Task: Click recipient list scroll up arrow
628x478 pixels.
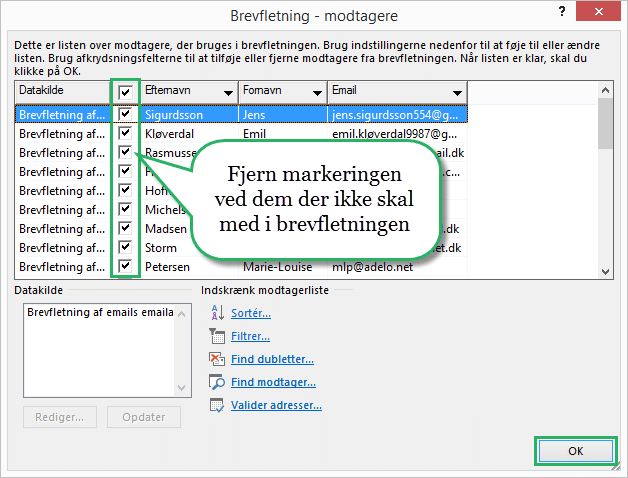Action: (x=605, y=90)
